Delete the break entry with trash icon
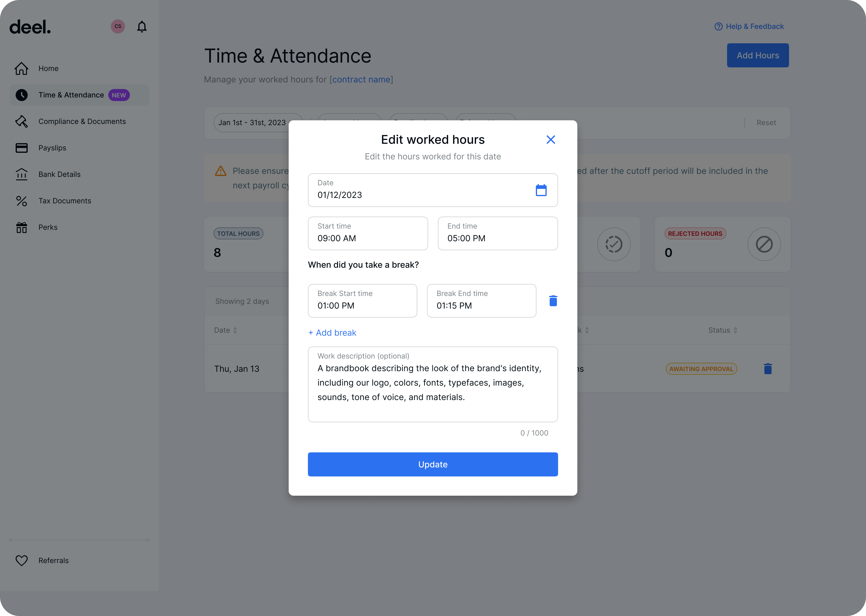 (x=553, y=301)
